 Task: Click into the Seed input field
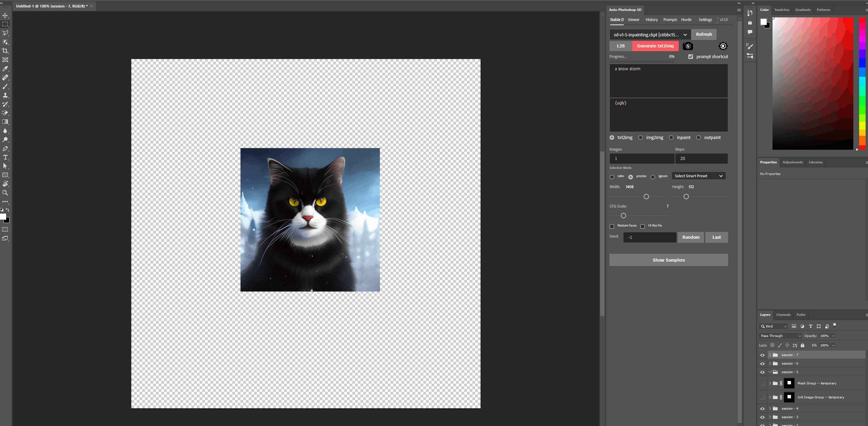coord(649,237)
